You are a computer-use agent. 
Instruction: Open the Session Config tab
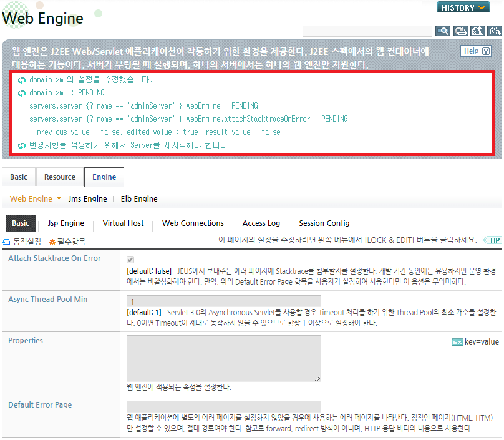pyautogui.click(x=324, y=223)
